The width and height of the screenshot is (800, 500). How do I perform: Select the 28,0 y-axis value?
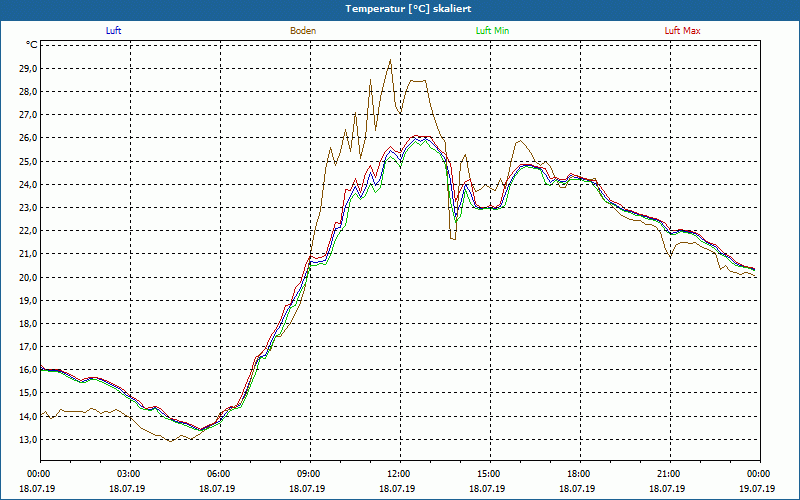(x=28, y=92)
